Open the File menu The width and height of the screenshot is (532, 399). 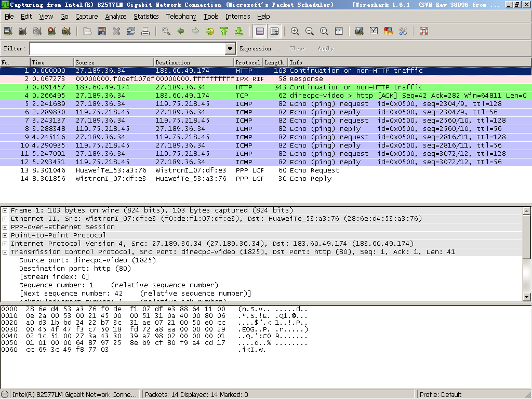pos(9,16)
